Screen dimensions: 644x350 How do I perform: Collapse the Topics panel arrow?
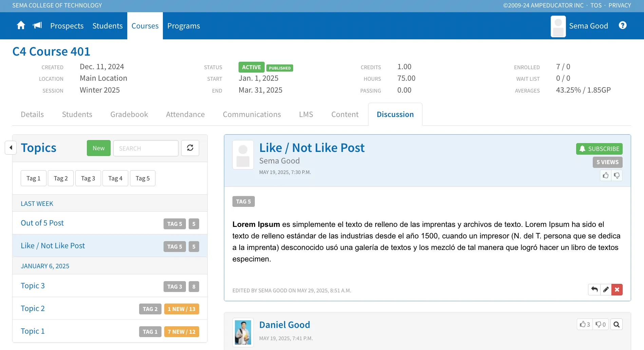[x=11, y=148]
